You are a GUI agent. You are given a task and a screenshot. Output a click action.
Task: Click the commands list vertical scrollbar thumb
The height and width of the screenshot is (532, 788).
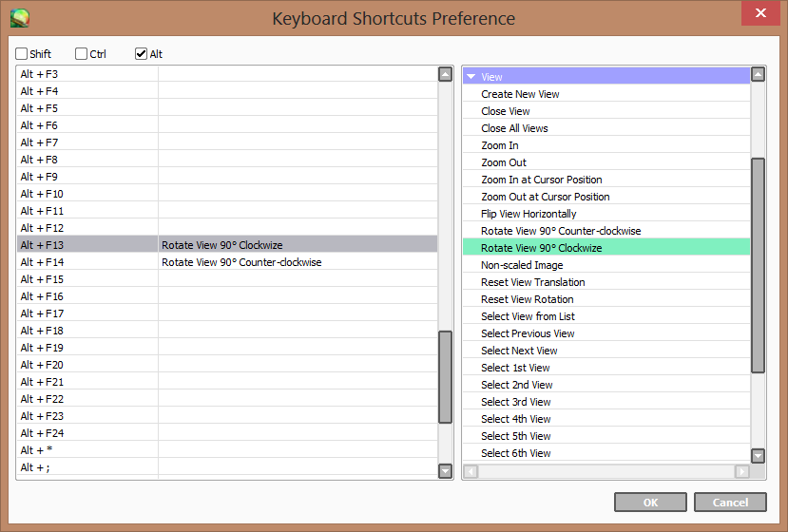(x=758, y=266)
